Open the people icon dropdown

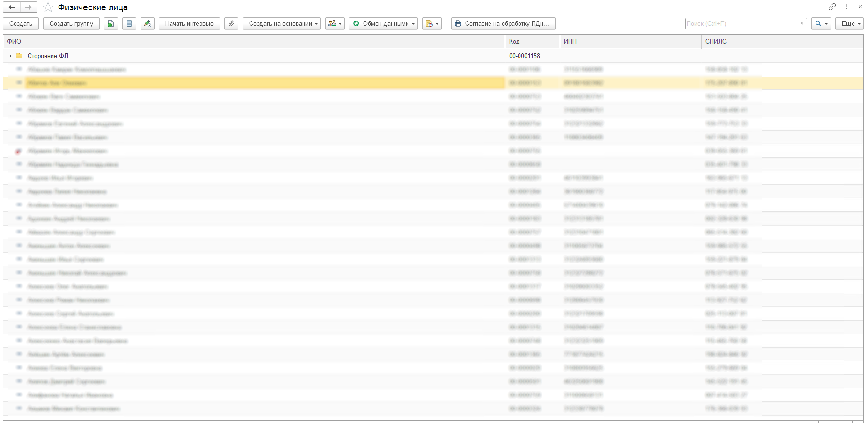(x=334, y=23)
